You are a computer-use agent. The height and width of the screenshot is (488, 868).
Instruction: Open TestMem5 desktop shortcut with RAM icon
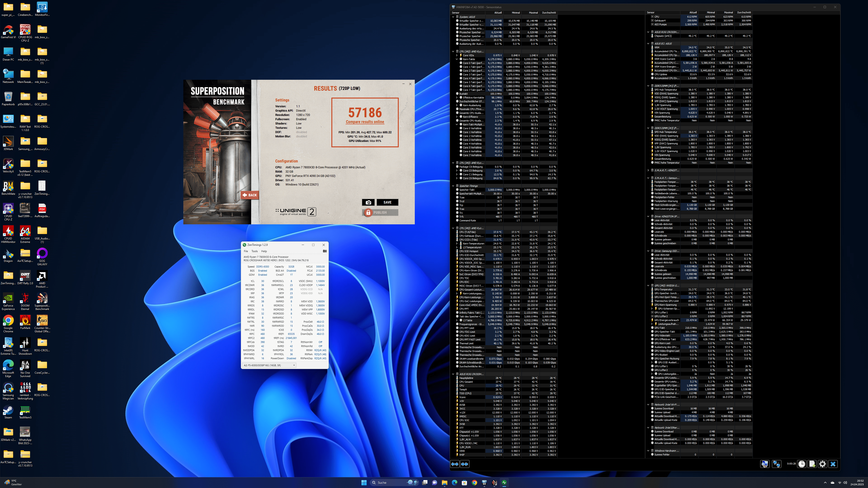pos(25,412)
